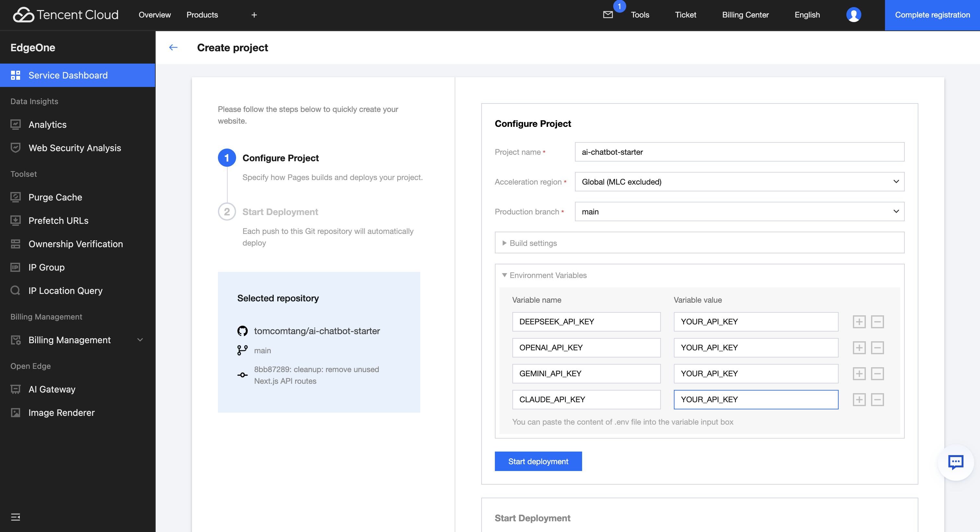Remove the DEEPSEEK_API_KEY variable row
The height and width of the screenshot is (532, 980).
pyautogui.click(x=877, y=321)
